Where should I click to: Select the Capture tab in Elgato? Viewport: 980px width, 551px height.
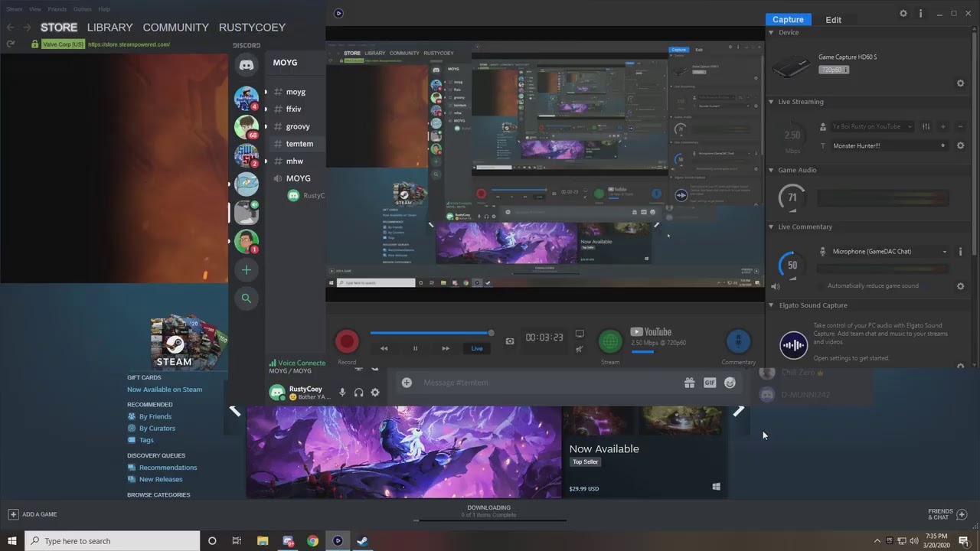(x=788, y=20)
